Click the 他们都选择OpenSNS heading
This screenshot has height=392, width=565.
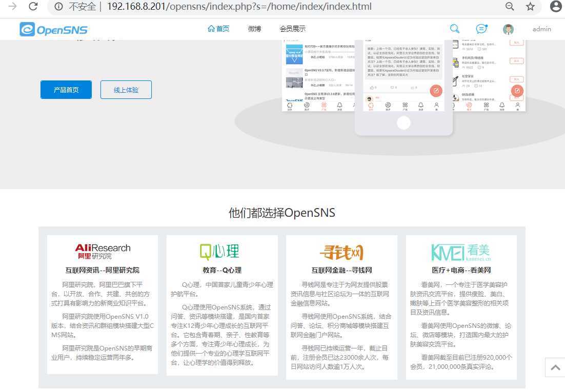pyautogui.click(x=282, y=213)
